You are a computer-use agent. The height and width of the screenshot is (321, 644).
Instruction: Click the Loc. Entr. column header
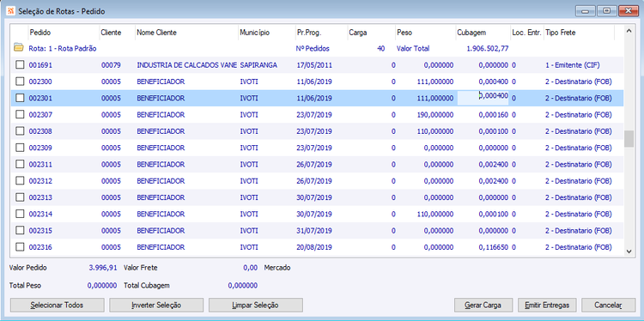(527, 33)
